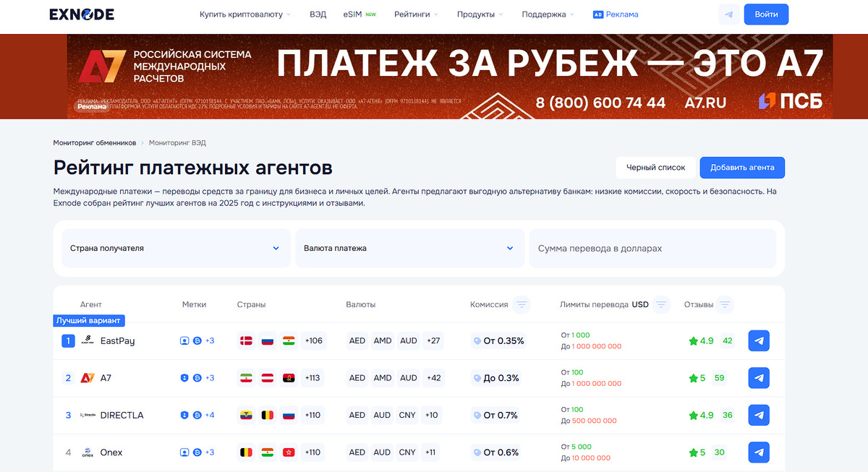Viewport: 868px width, 472px height.
Task: Click the EastPay agent logo
Action: click(88, 340)
